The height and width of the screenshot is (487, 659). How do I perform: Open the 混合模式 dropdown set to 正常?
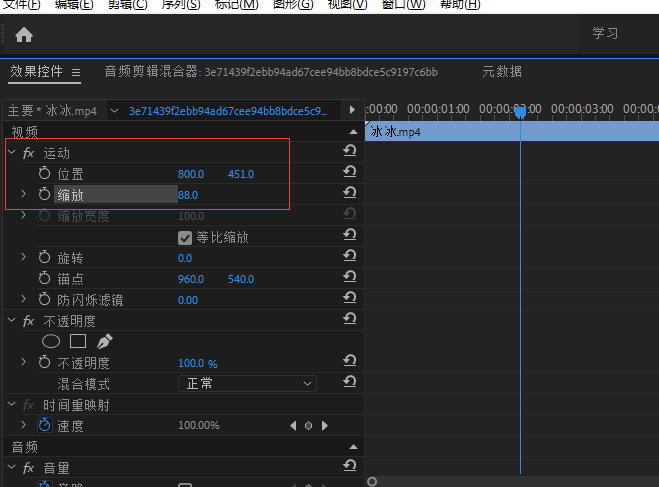(x=248, y=383)
